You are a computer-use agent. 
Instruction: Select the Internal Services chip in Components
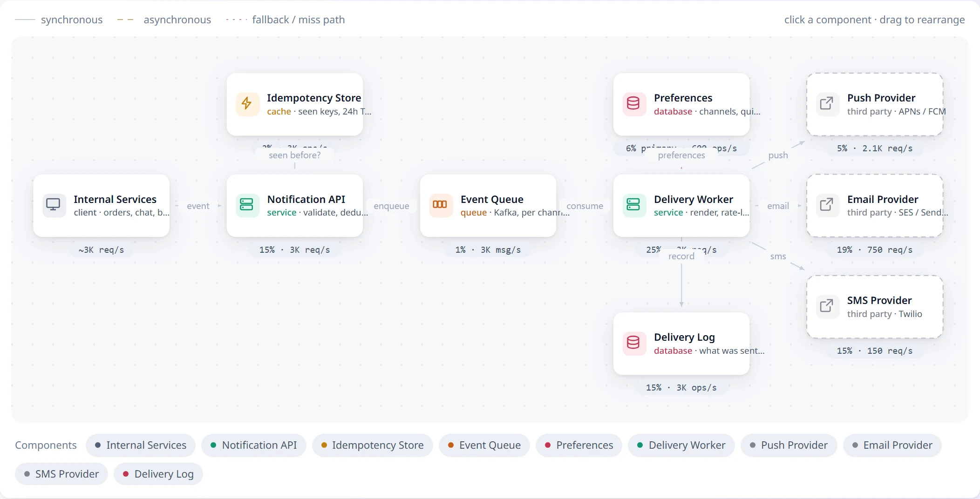141,445
